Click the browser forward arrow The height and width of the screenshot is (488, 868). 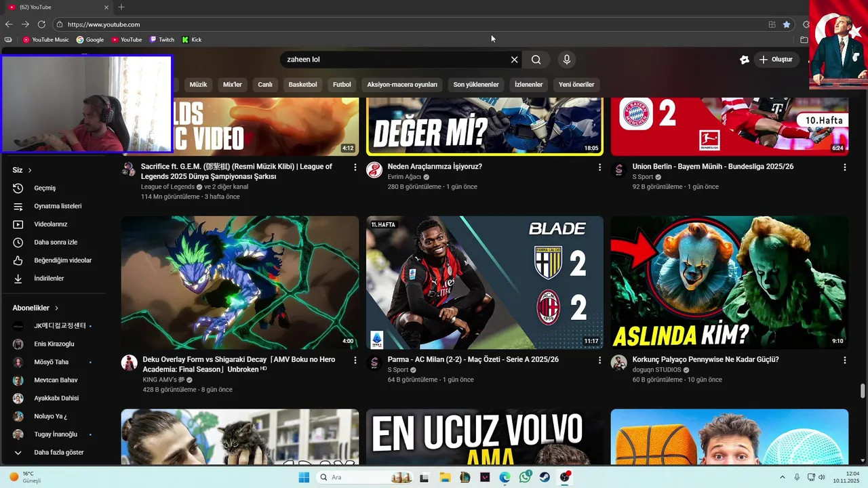[25, 24]
